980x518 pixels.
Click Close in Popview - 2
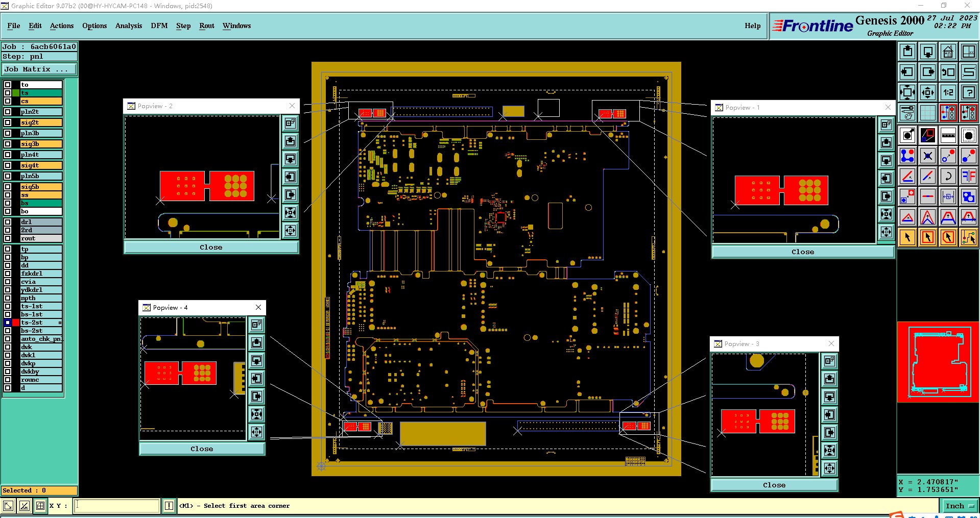pyautogui.click(x=211, y=247)
